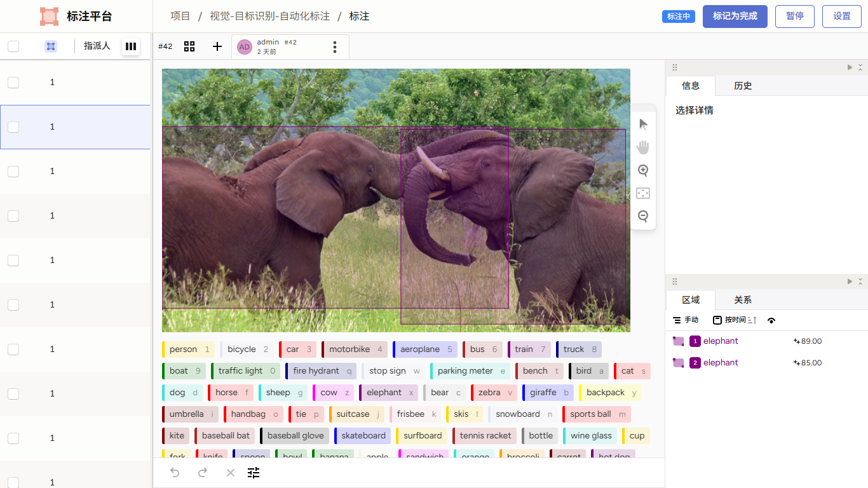Click the 暂停 button
The height and width of the screenshot is (488, 868).
[795, 17]
